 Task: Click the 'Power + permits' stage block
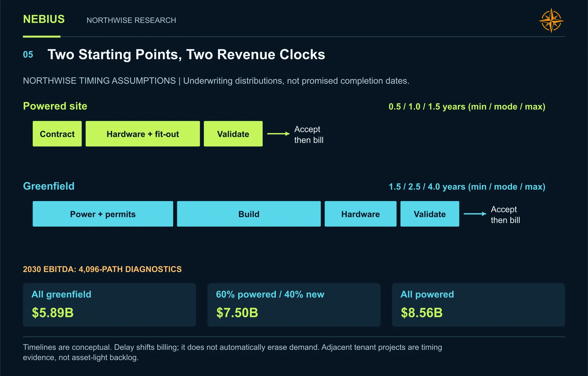103,214
